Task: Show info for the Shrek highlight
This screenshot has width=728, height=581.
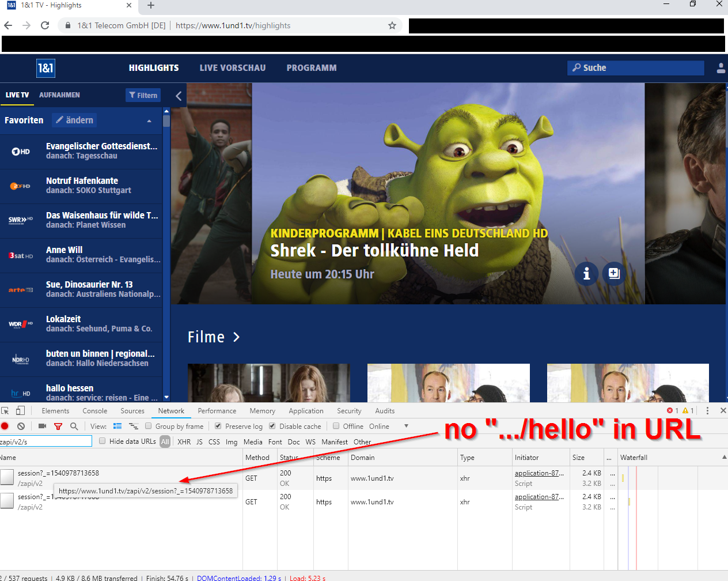Action: point(586,273)
